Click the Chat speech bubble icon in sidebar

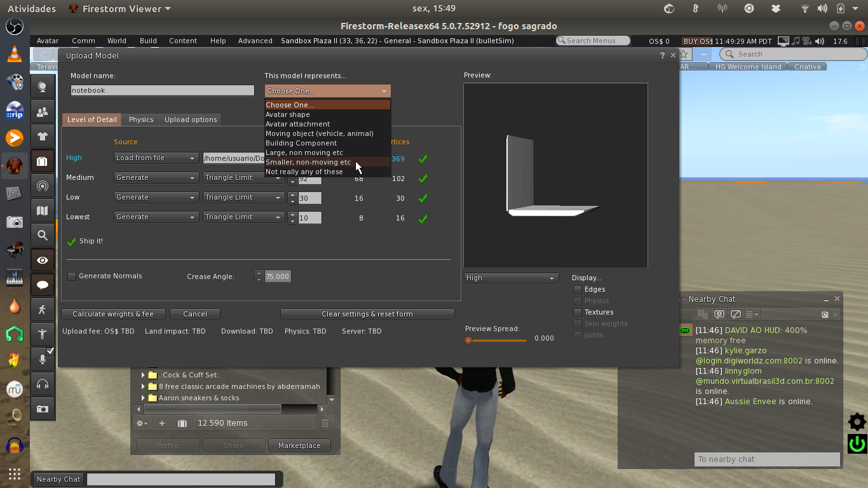pos(43,285)
